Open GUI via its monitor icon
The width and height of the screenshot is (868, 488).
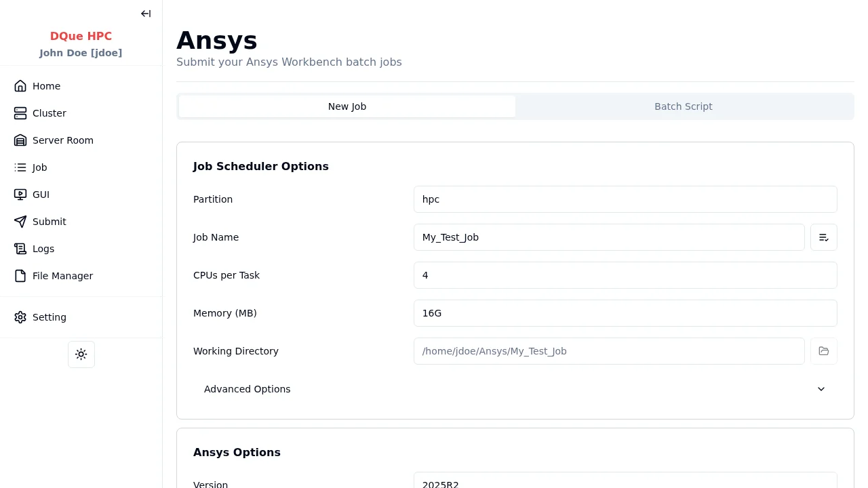(x=20, y=195)
